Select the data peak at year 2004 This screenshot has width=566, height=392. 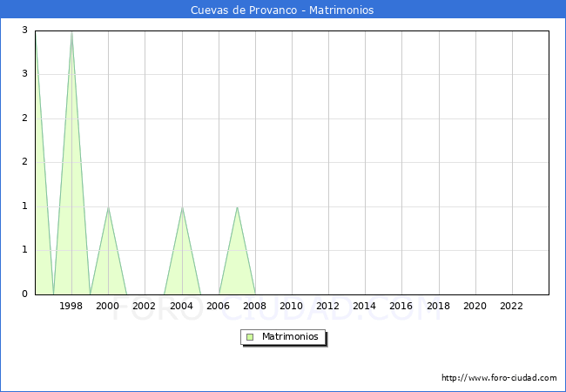tap(182, 207)
